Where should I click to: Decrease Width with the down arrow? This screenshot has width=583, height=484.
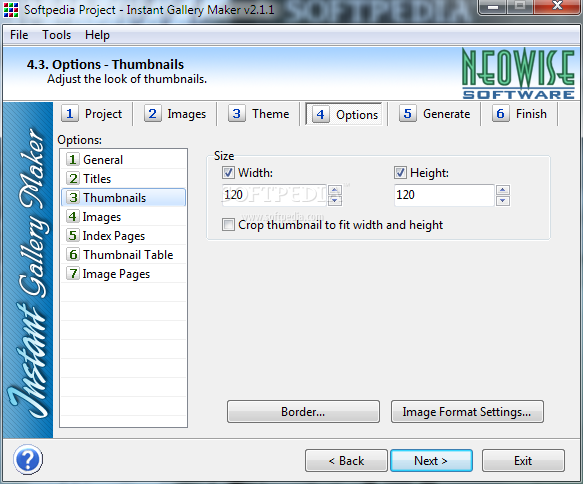pyautogui.click(x=335, y=200)
